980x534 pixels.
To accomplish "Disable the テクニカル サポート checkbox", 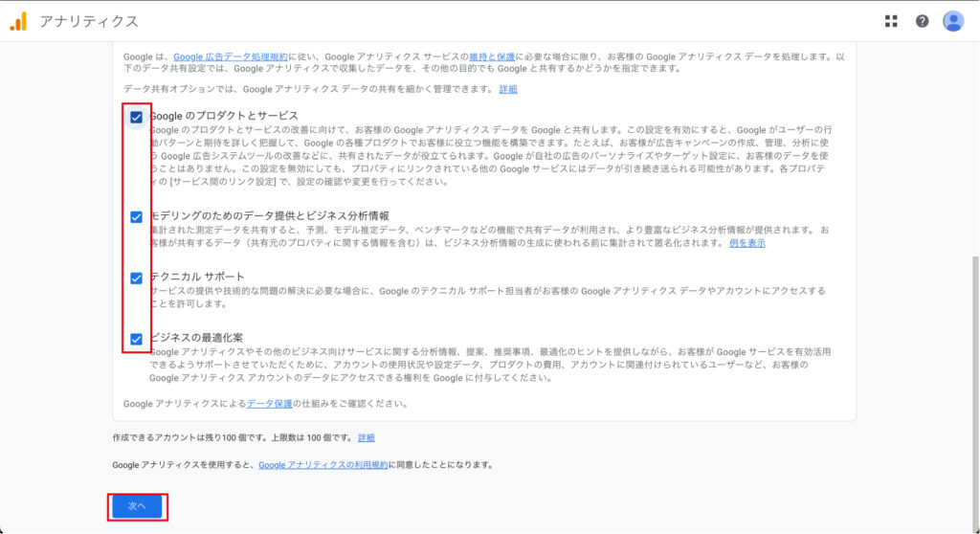I will (136, 278).
